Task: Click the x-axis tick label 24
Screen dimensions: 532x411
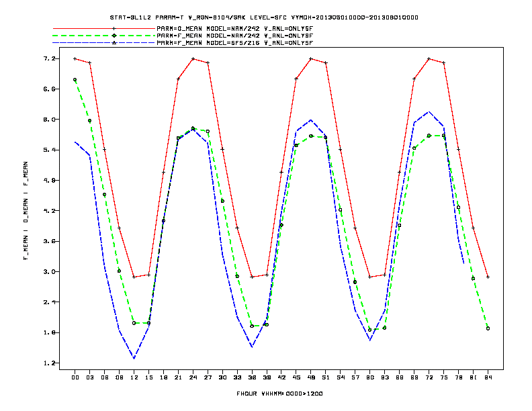Action: tap(193, 377)
